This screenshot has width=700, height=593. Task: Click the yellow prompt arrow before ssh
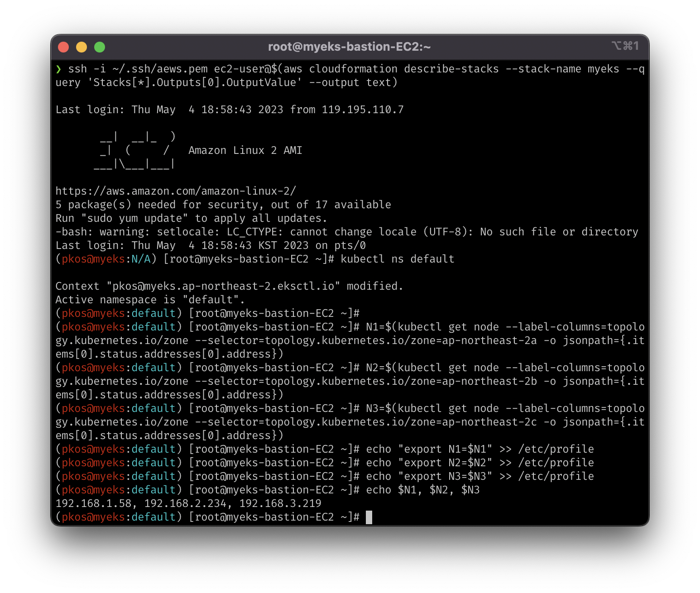(58, 69)
